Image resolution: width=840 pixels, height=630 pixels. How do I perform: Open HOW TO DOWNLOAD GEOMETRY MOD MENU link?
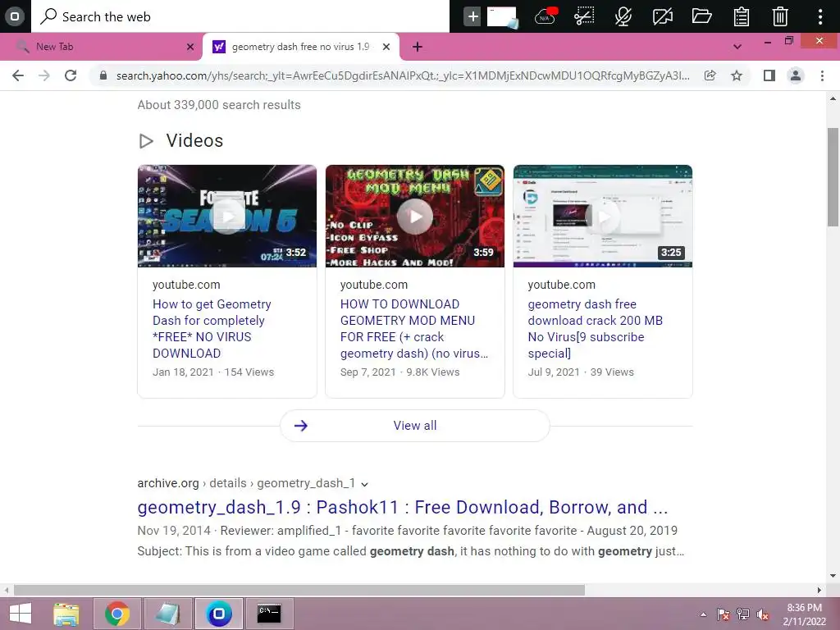414,328
